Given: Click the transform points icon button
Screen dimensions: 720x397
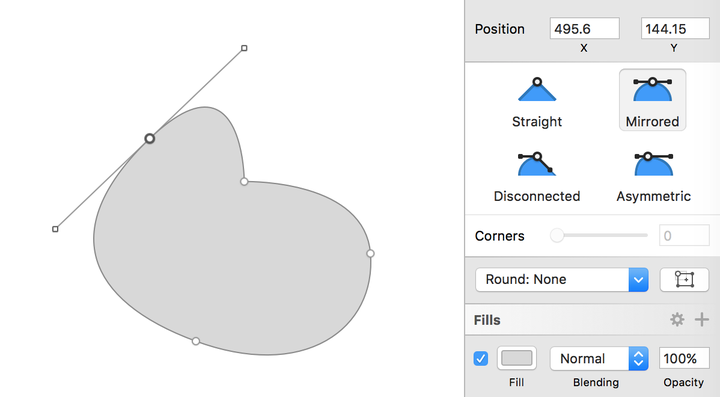Looking at the screenshot, I should point(684,279).
